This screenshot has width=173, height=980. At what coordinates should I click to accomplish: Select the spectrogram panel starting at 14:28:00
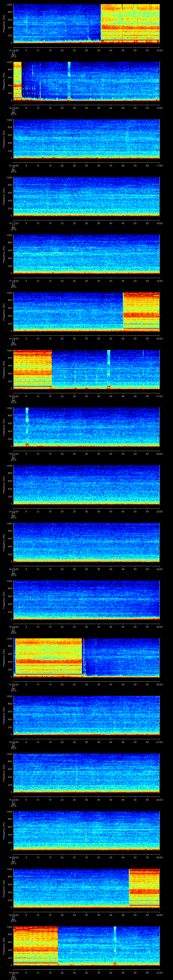point(87,831)
